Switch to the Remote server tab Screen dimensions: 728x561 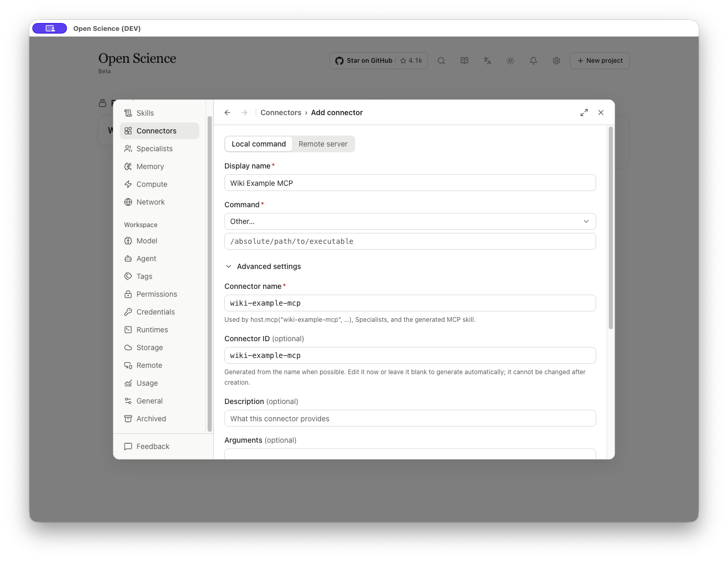(323, 144)
